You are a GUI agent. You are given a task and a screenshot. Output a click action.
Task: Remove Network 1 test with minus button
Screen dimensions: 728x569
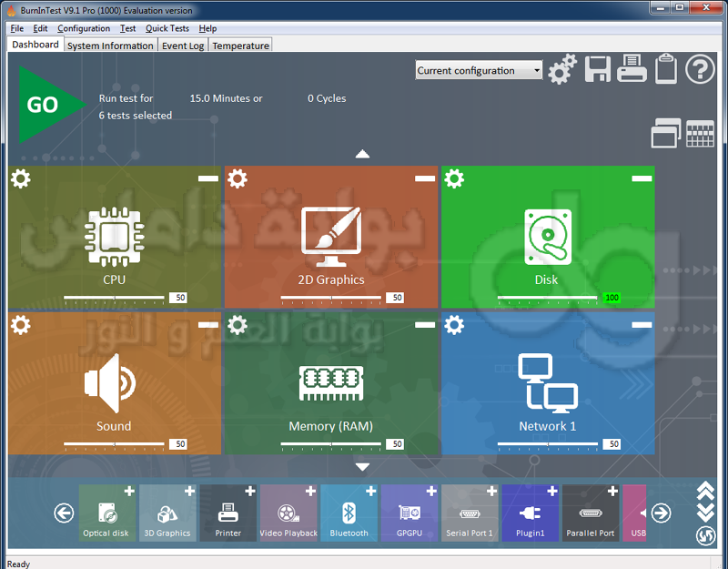(642, 325)
